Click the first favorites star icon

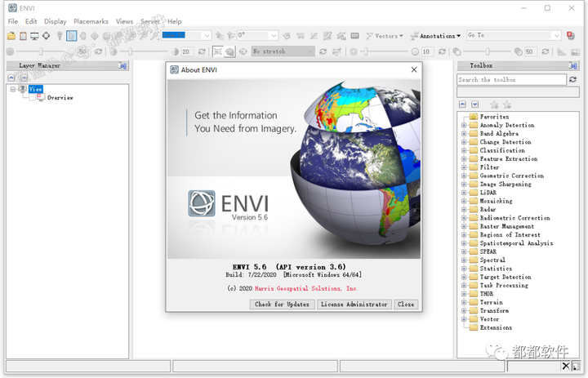(x=494, y=105)
